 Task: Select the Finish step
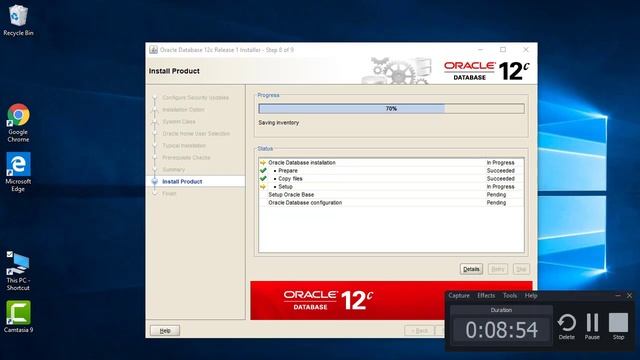click(169, 193)
